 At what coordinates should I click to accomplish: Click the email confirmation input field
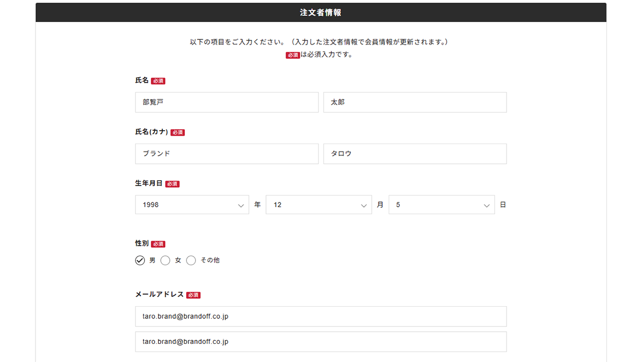point(321,341)
